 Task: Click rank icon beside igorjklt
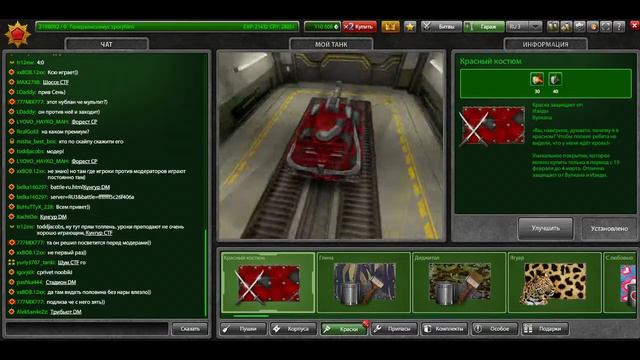(11, 272)
